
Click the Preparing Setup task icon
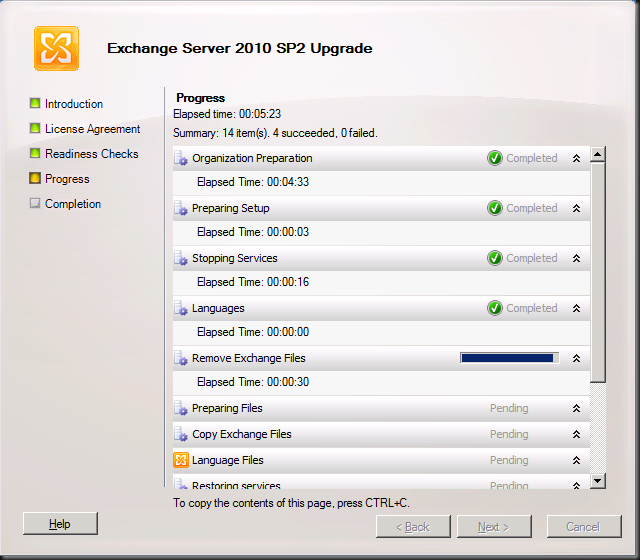[x=181, y=208]
